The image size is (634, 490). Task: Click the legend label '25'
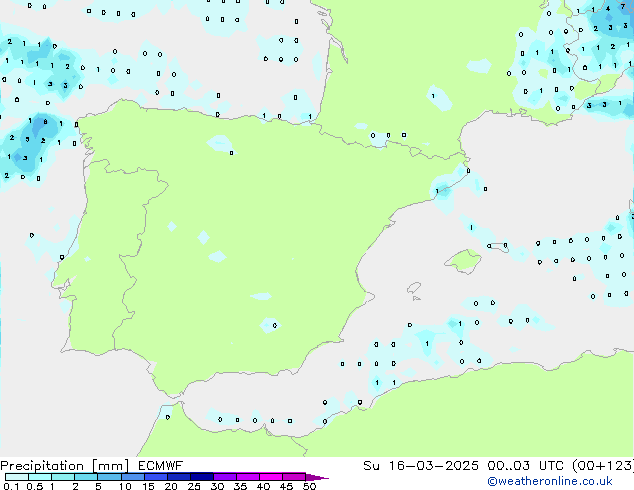point(194,486)
